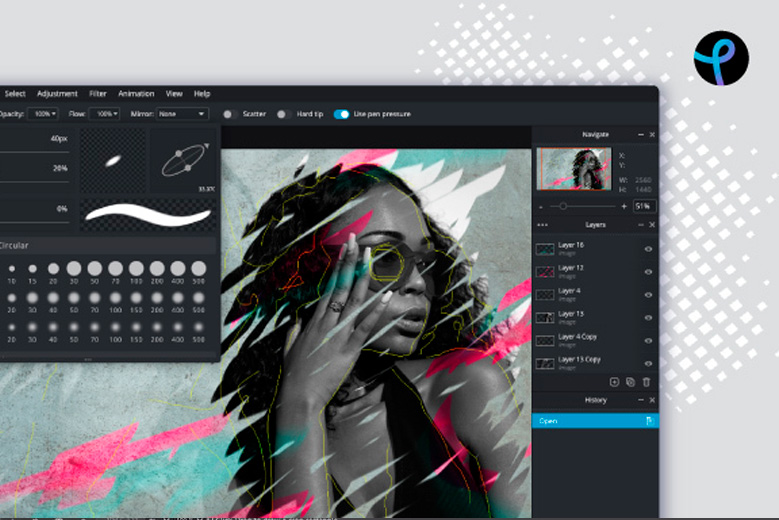Select the Open history state
This screenshot has width=779, height=520.
point(595,421)
